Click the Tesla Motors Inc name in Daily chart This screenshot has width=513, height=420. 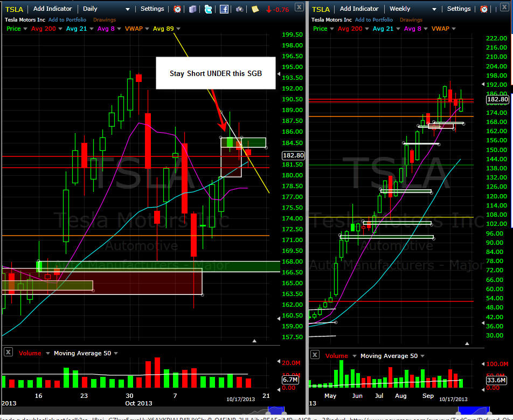(25, 19)
